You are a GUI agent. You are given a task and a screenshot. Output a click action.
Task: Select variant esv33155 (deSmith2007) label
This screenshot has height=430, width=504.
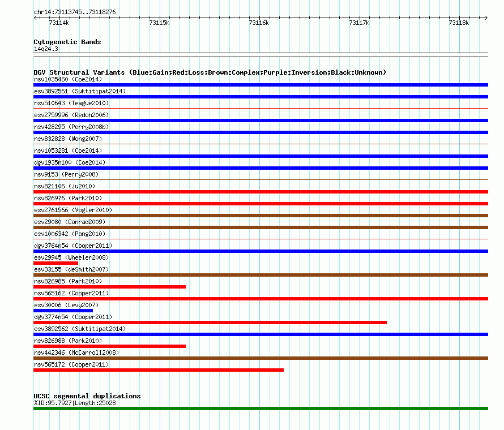(71, 269)
